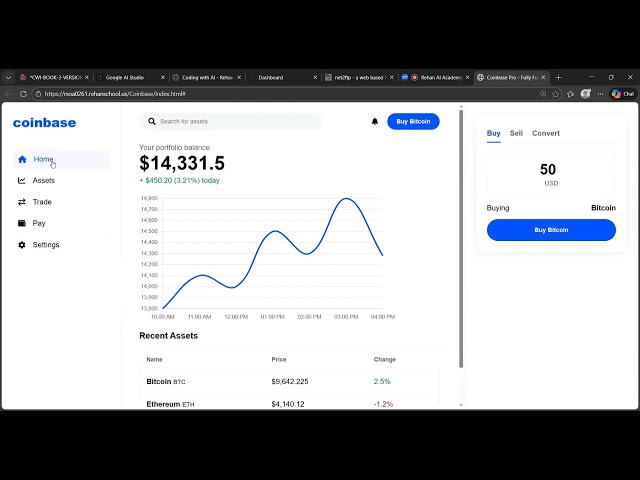Select the Convert tab
This screenshot has width=640, height=480.
click(546, 133)
